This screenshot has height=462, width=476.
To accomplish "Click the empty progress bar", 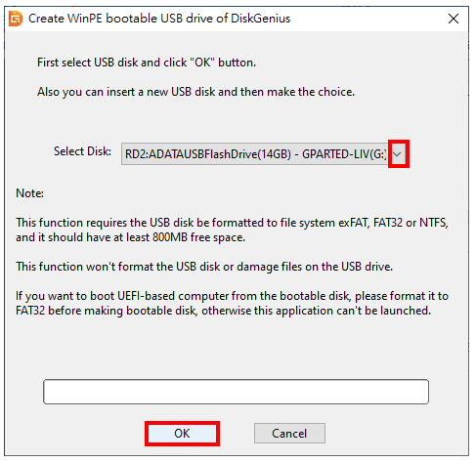I will [236, 392].
